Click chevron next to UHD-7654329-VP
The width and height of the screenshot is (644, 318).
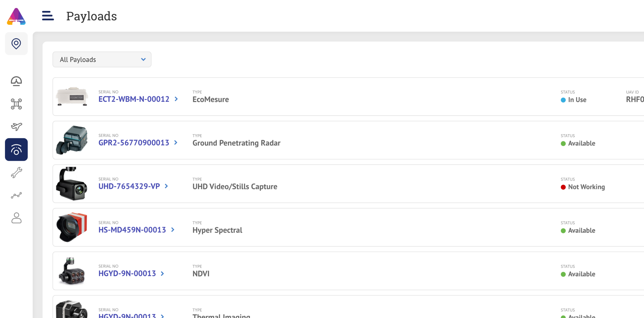(167, 186)
